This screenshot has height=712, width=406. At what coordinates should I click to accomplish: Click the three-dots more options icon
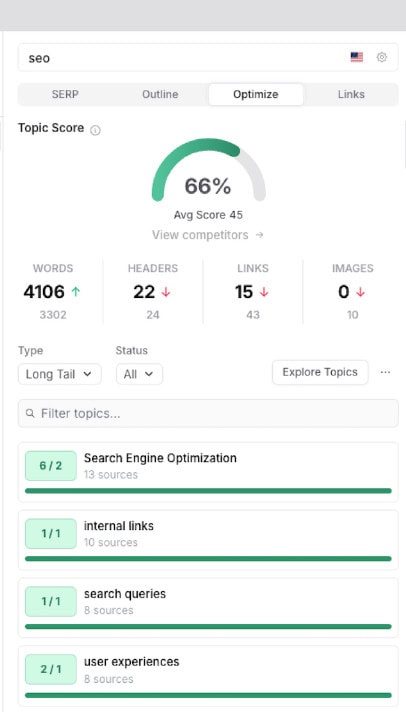pyautogui.click(x=385, y=372)
